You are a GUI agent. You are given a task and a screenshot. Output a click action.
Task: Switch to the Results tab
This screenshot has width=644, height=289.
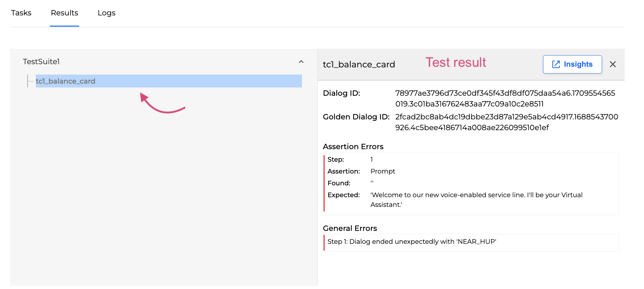tap(64, 13)
